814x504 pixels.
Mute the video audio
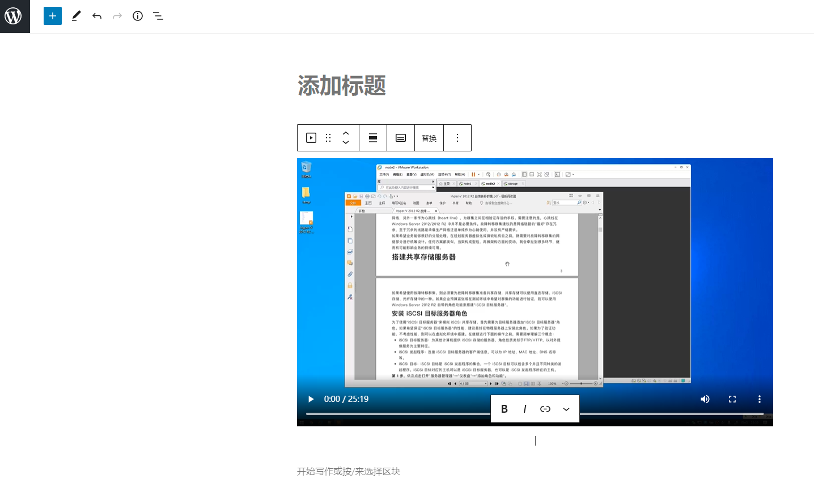click(x=705, y=399)
